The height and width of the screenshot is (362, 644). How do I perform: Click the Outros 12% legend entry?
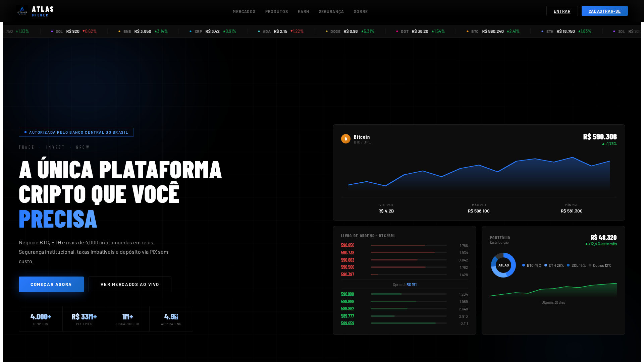pos(600,265)
